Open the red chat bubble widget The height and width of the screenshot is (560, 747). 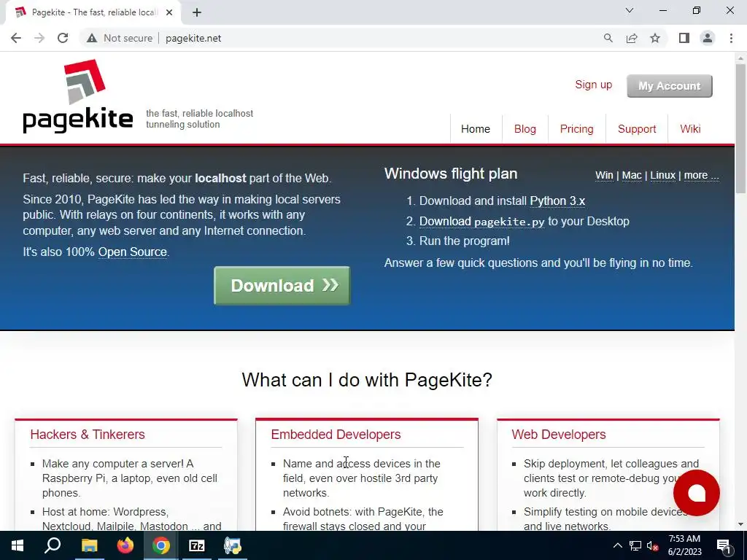[696, 493]
